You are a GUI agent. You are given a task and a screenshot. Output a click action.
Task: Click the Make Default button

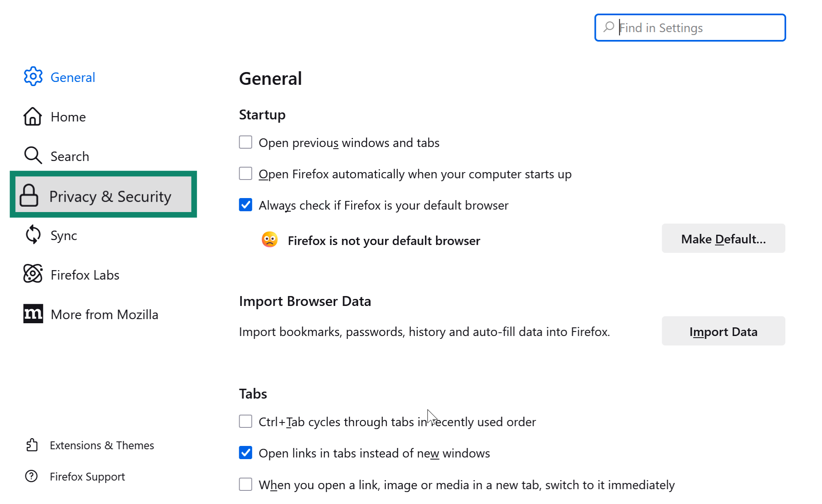point(723,238)
